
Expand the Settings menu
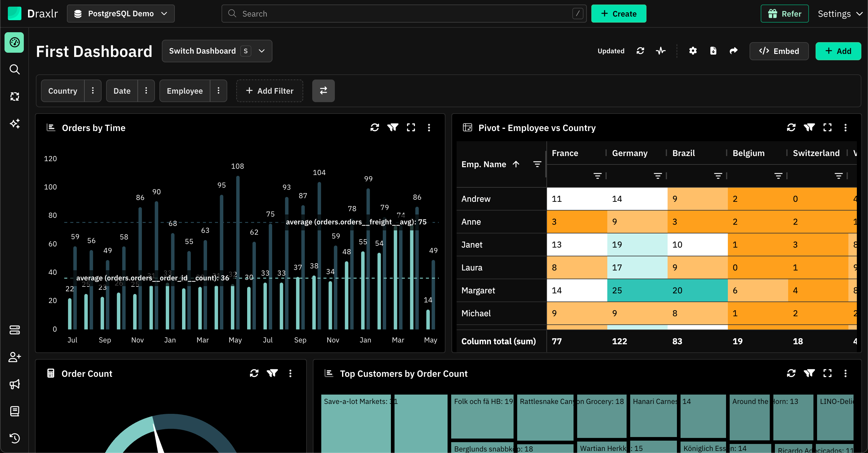click(x=840, y=14)
